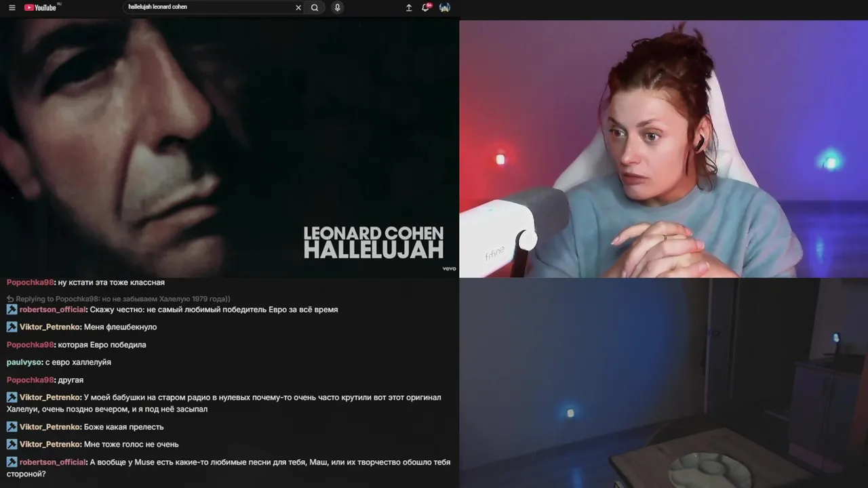Open robertson_official username on Muse question message
868x488 pixels.
point(53,463)
